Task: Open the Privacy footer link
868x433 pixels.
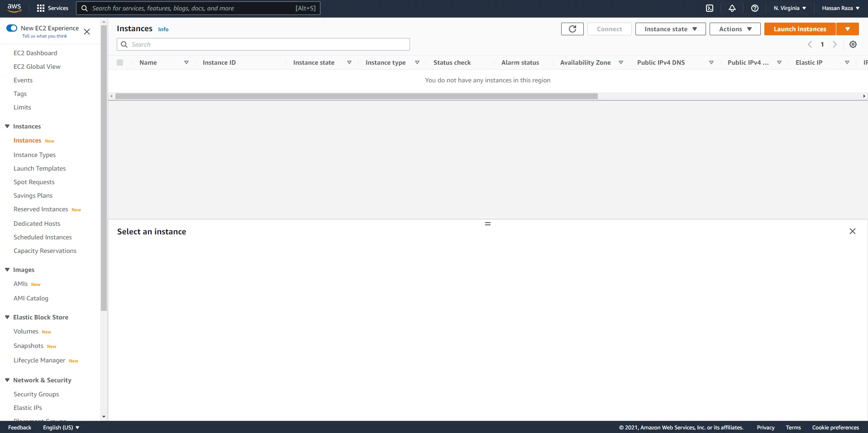Action: [766, 428]
